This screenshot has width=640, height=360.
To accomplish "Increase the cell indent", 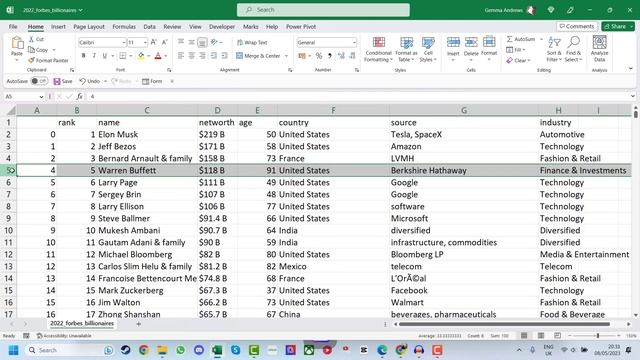I will (224, 56).
